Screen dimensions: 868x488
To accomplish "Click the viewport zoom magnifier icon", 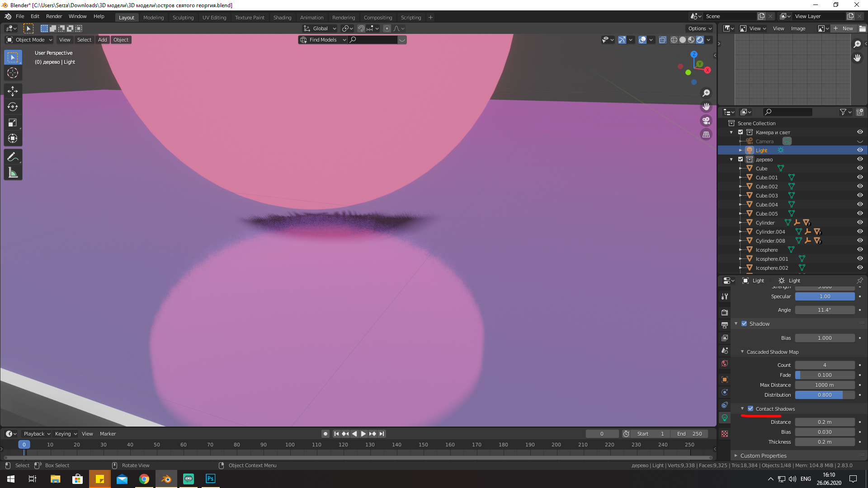I will pos(706,93).
